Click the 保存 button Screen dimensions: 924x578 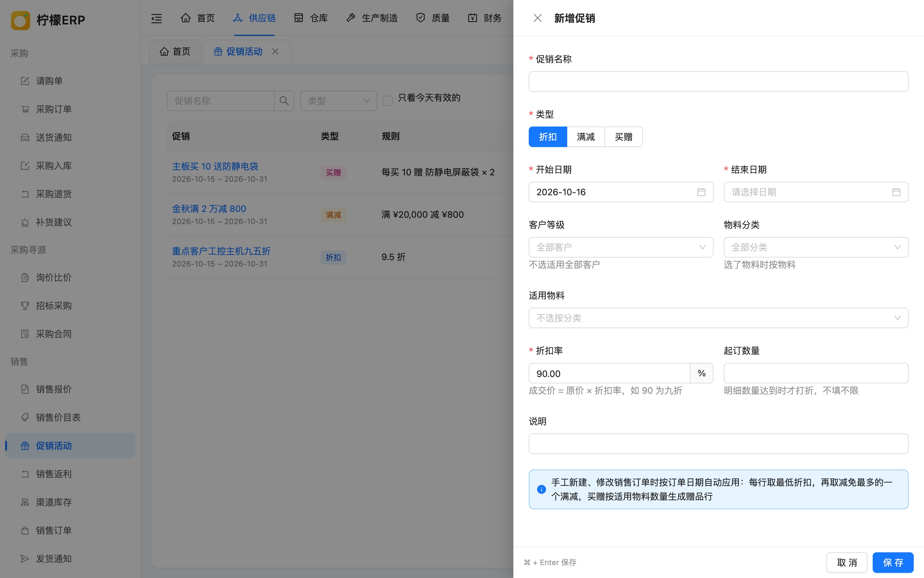tap(893, 562)
